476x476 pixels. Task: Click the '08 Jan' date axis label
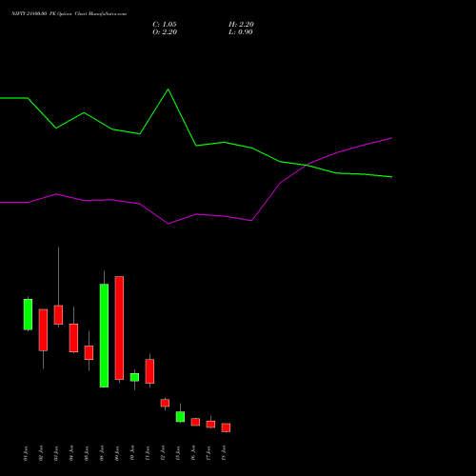[102, 453]
